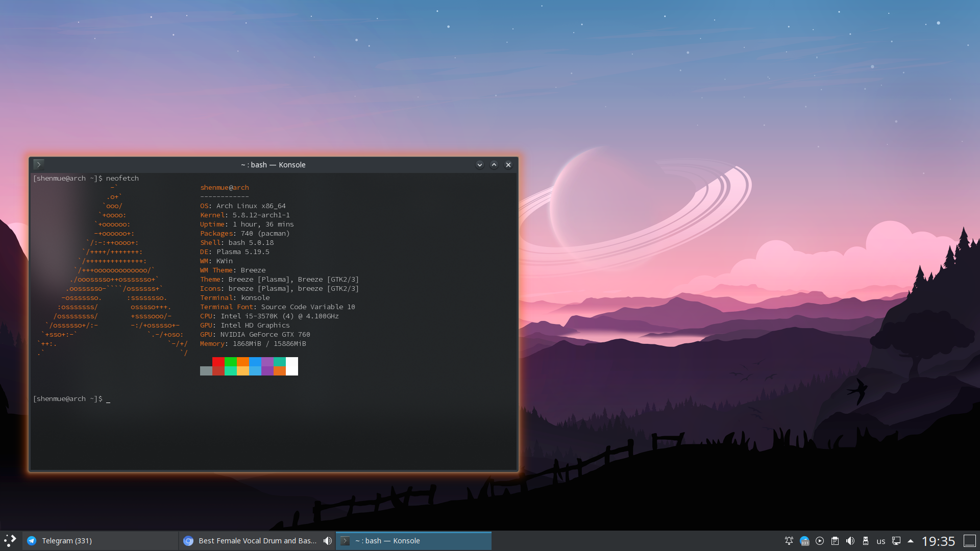Click the bright green color block in palette

[x=231, y=362]
